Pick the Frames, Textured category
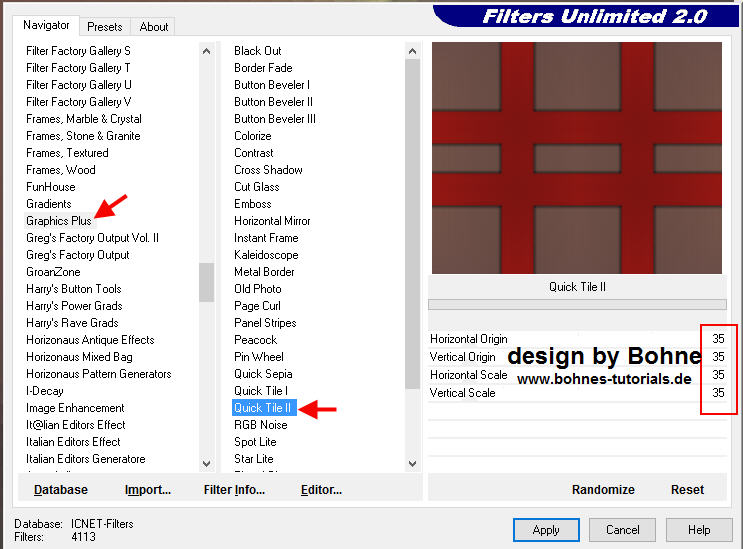Viewport: 743px width, 549px height. tap(67, 153)
